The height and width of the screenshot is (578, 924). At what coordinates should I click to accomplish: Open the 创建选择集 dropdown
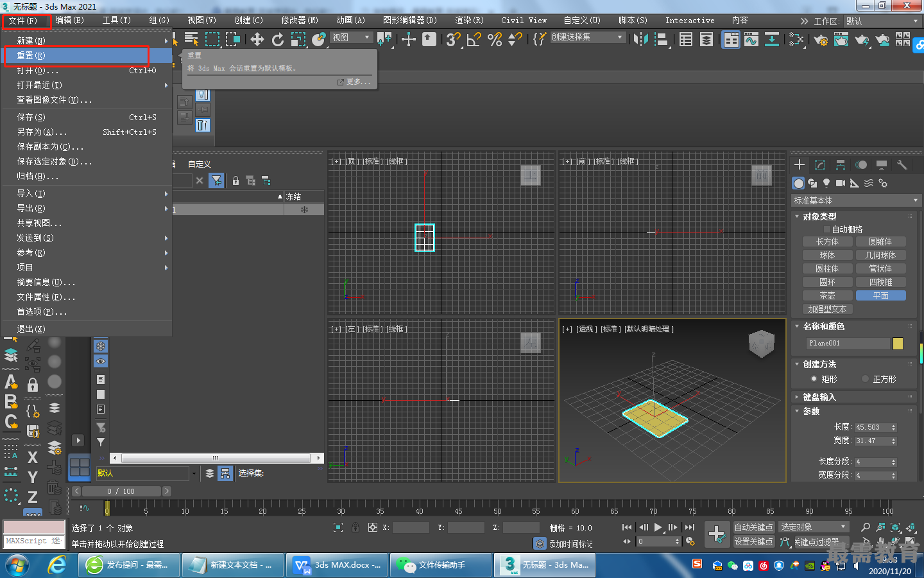pyautogui.click(x=588, y=37)
